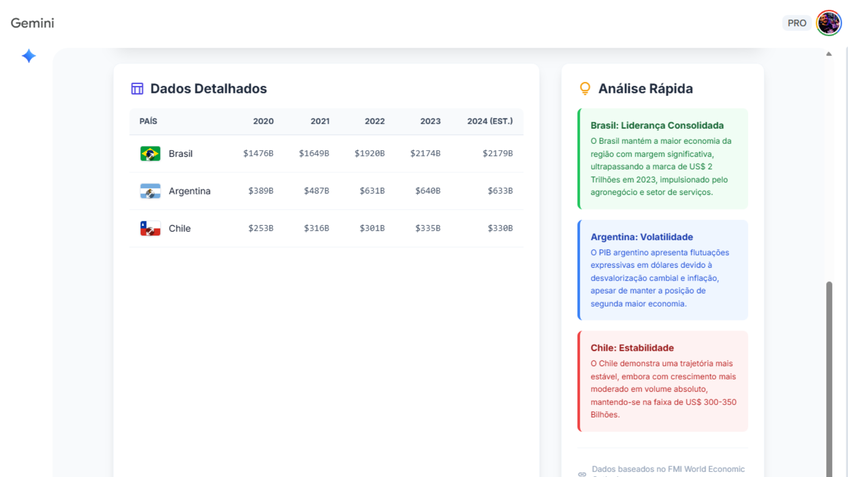The height and width of the screenshot is (477, 848).
Task: Click the table icon beside Dados Detalhados
Action: (x=137, y=89)
